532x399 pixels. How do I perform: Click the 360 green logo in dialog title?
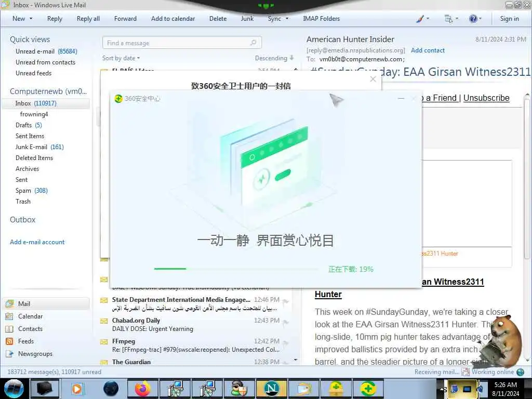(118, 99)
